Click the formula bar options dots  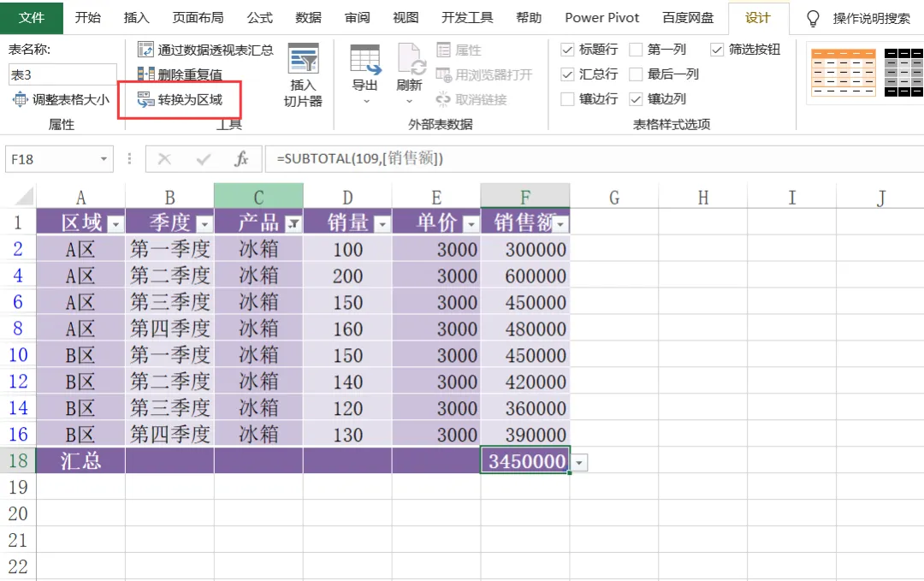tap(130, 159)
